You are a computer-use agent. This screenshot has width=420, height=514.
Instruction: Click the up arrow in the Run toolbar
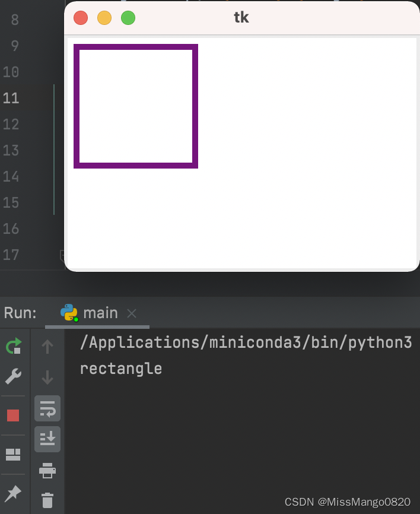coord(47,347)
